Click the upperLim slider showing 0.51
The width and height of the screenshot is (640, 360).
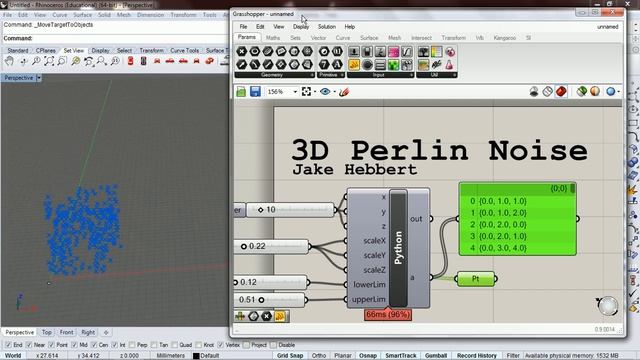pos(270,300)
